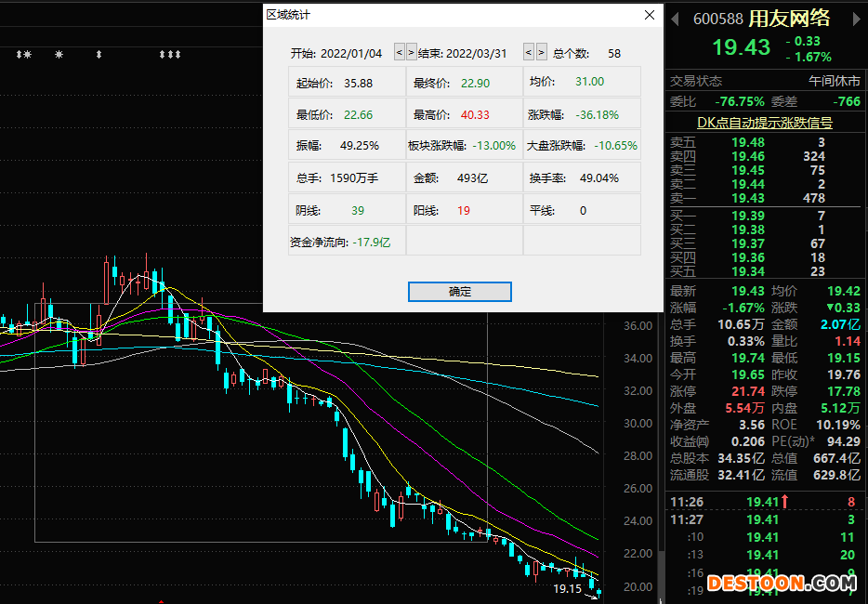The image size is (868, 604).
Task: Click the 最低价 22.66 cell
Action: click(347, 114)
